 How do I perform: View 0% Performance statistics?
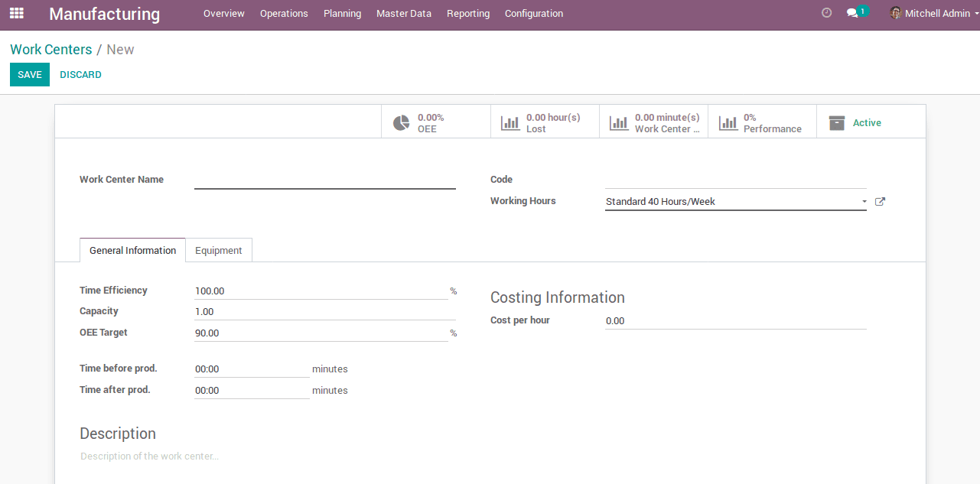(762, 122)
